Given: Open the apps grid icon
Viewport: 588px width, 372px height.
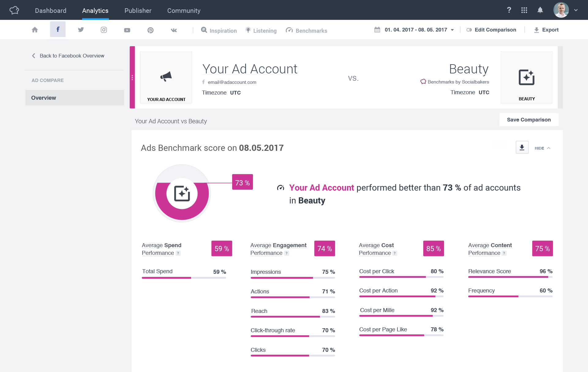Looking at the screenshot, I should point(524,10).
